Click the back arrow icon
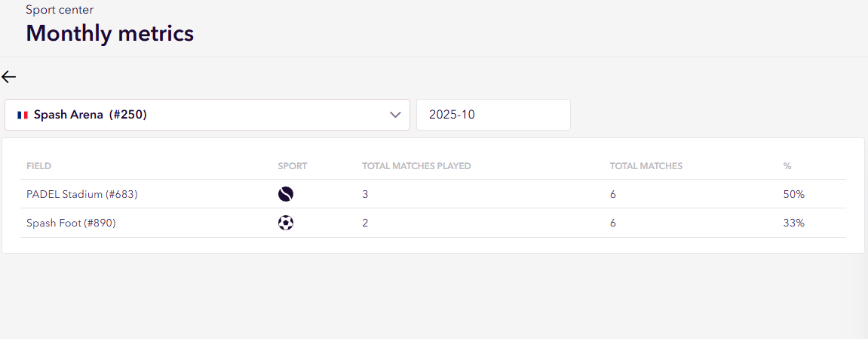 tap(9, 77)
